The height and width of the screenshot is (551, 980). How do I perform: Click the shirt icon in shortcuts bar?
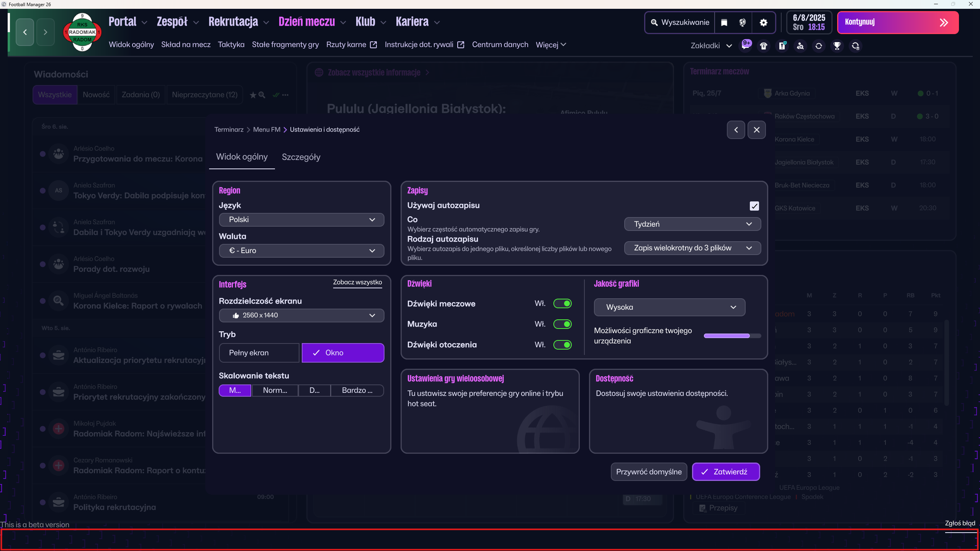pyautogui.click(x=764, y=46)
